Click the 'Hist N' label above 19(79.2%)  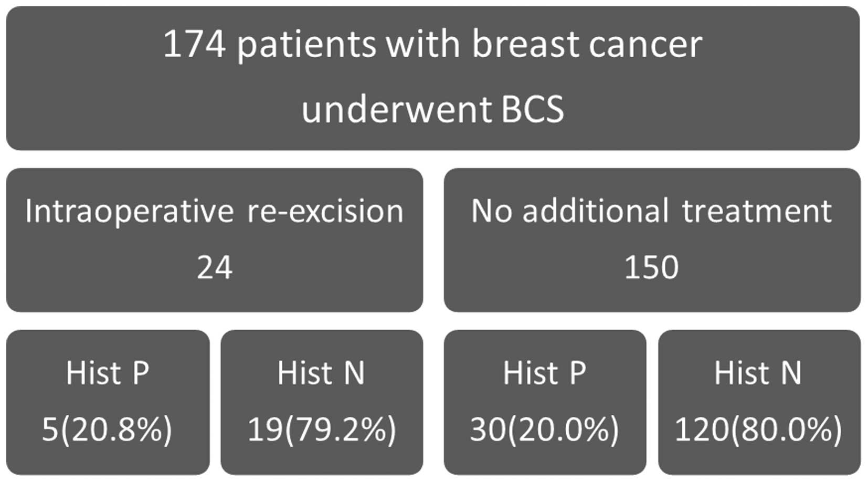pos(321,373)
